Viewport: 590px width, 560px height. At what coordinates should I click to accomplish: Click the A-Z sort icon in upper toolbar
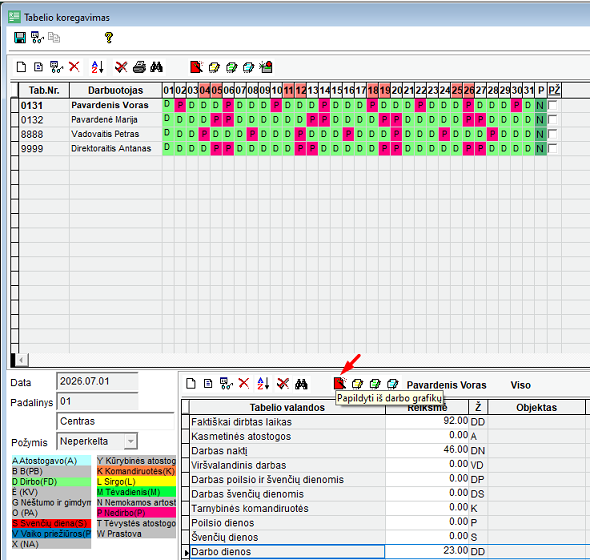tap(97, 67)
